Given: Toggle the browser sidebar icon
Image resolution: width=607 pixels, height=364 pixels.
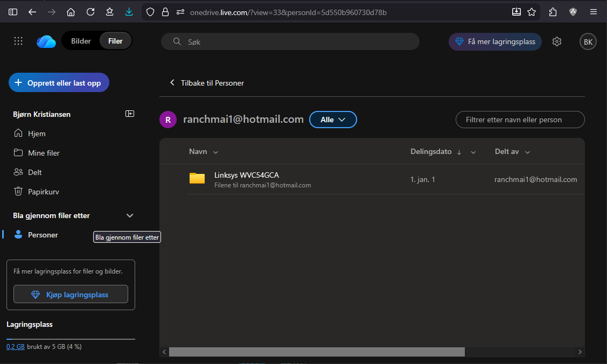Looking at the screenshot, I should (x=13, y=12).
